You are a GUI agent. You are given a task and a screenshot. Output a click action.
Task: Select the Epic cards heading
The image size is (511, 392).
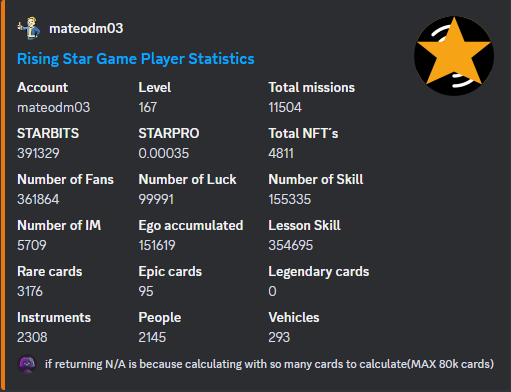click(x=170, y=272)
